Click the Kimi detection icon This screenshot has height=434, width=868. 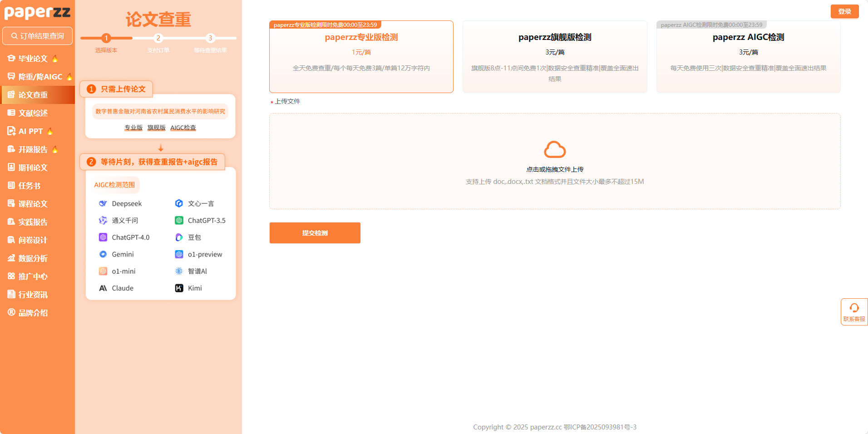point(178,288)
